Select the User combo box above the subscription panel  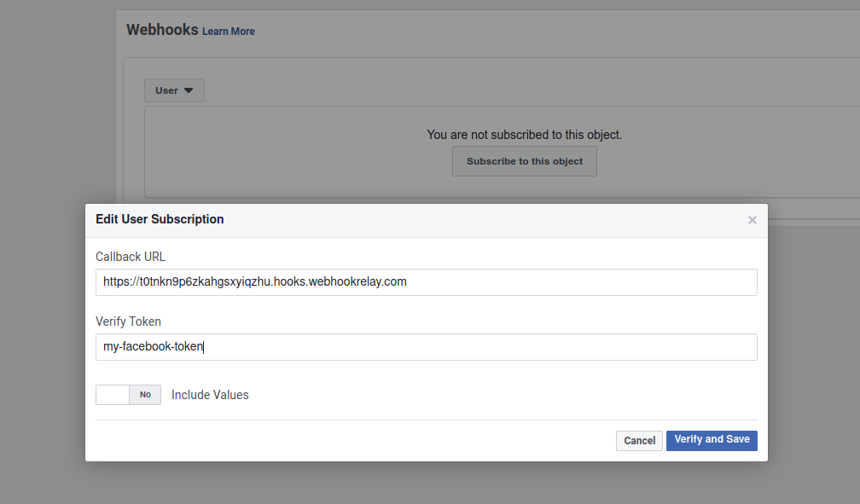174,90
